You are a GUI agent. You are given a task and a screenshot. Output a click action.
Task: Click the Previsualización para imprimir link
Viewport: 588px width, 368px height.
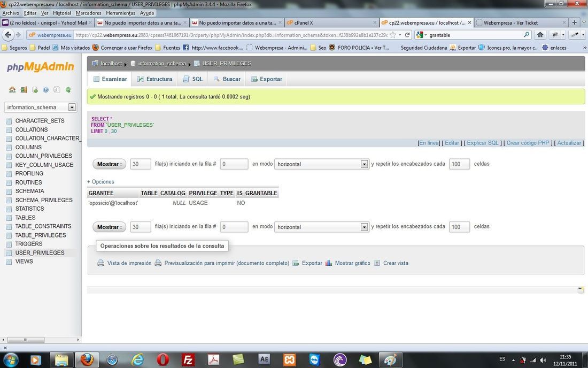(x=227, y=263)
